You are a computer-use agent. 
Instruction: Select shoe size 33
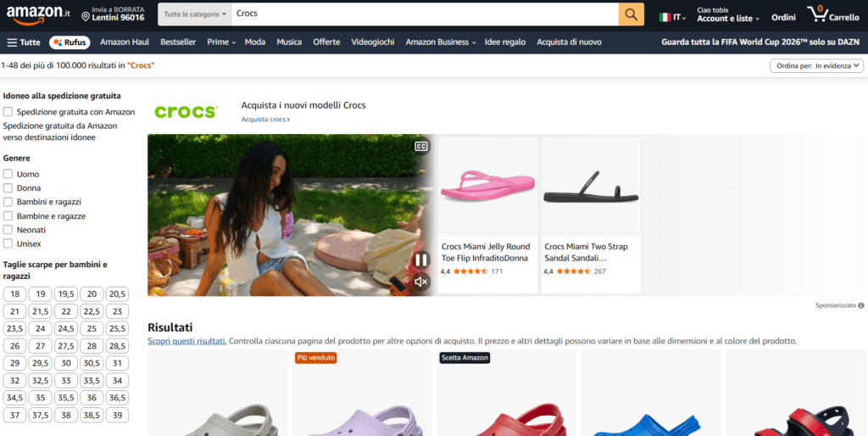click(66, 381)
